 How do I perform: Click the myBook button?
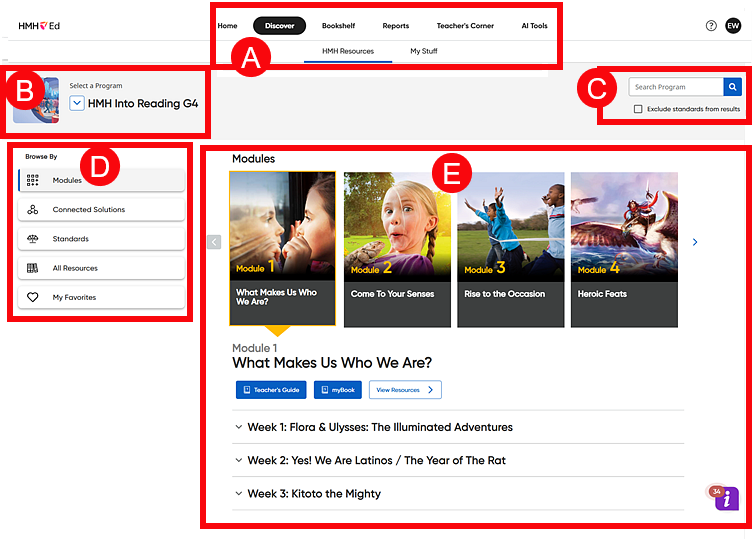click(338, 390)
